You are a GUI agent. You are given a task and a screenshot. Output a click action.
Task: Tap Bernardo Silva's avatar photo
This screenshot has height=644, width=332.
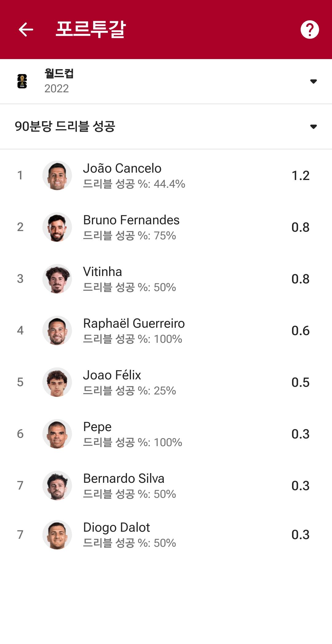click(57, 486)
